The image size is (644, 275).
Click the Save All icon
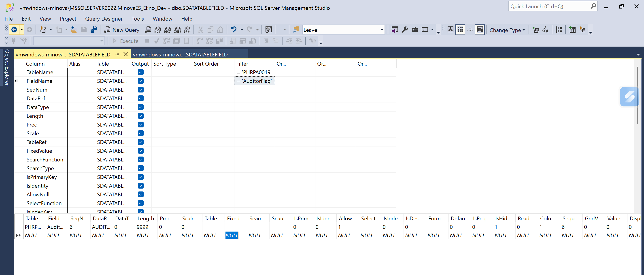pos(94,30)
